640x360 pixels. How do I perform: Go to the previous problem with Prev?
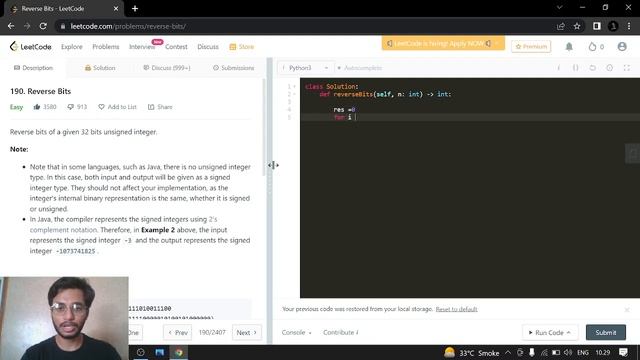(x=178, y=333)
